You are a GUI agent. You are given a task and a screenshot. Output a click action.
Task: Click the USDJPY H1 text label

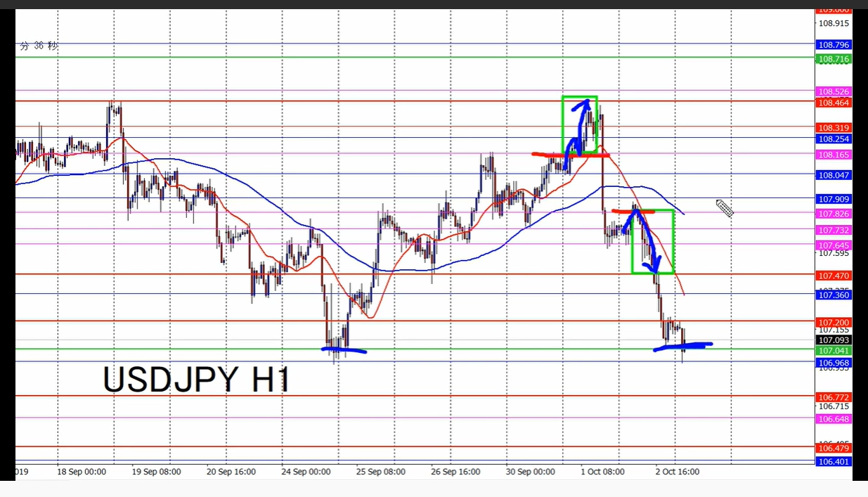point(196,380)
